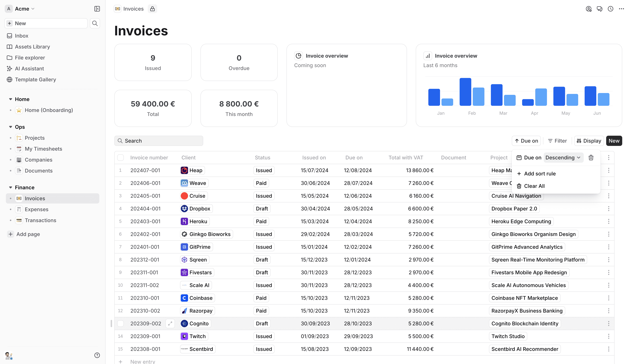The width and height of the screenshot is (631, 364).
Task: Check the Cognito invoice row checkbox
Action: [120, 324]
